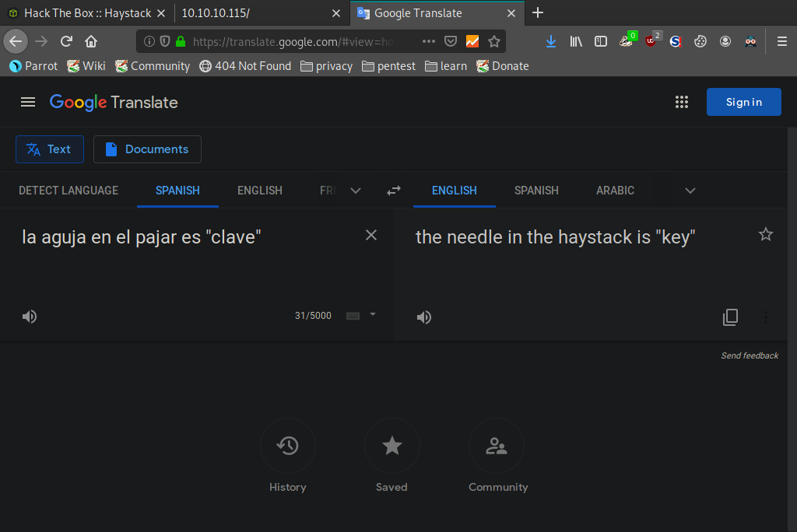The height and width of the screenshot is (532, 797).
Task: Select English as source language
Action: [x=260, y=191]
